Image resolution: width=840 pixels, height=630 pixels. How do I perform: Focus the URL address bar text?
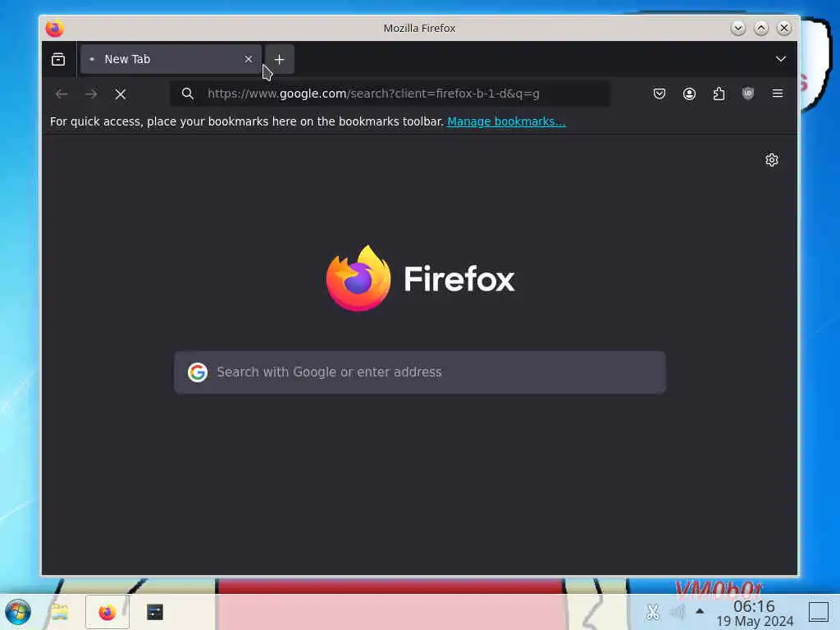tap(373, 94)
